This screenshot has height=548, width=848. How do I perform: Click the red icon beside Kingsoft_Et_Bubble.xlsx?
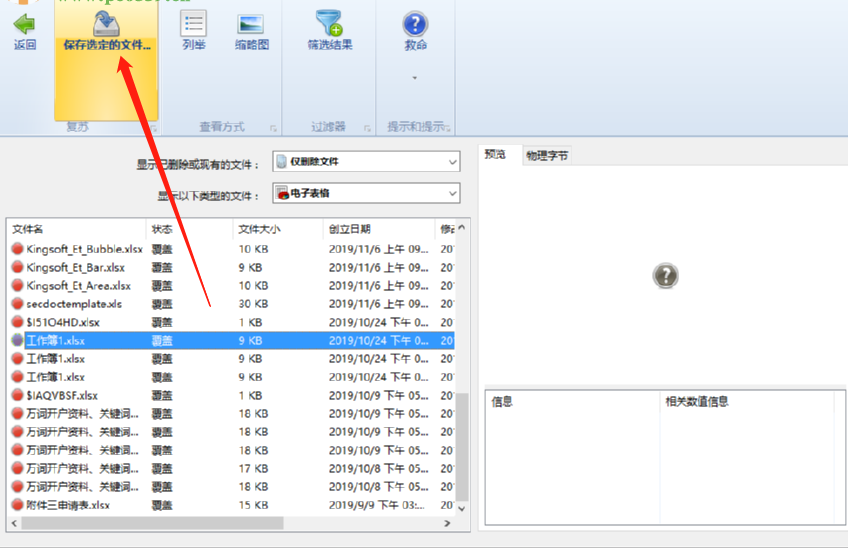(17, 249)
